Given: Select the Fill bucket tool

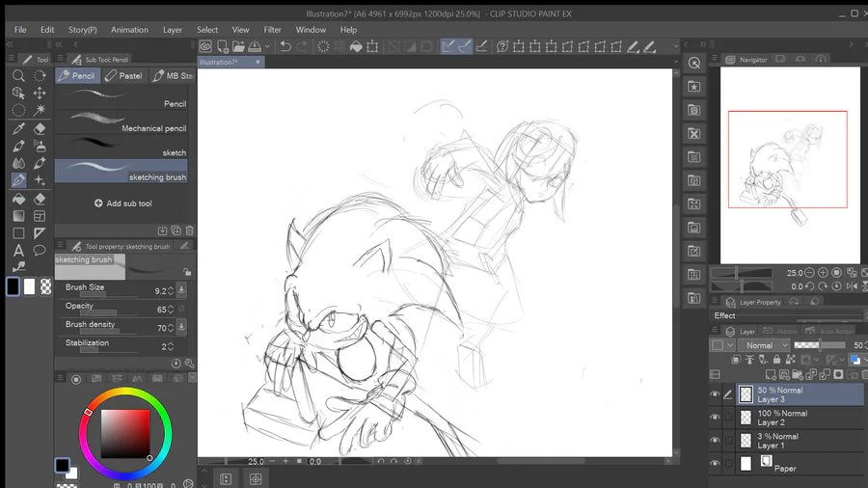Looking at the screenshot, I should (18, 200).
